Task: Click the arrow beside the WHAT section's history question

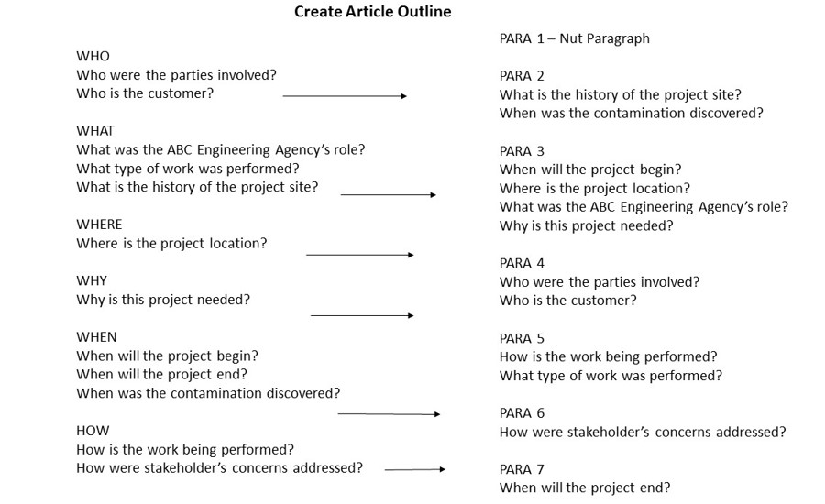Action: click(389, 195)
